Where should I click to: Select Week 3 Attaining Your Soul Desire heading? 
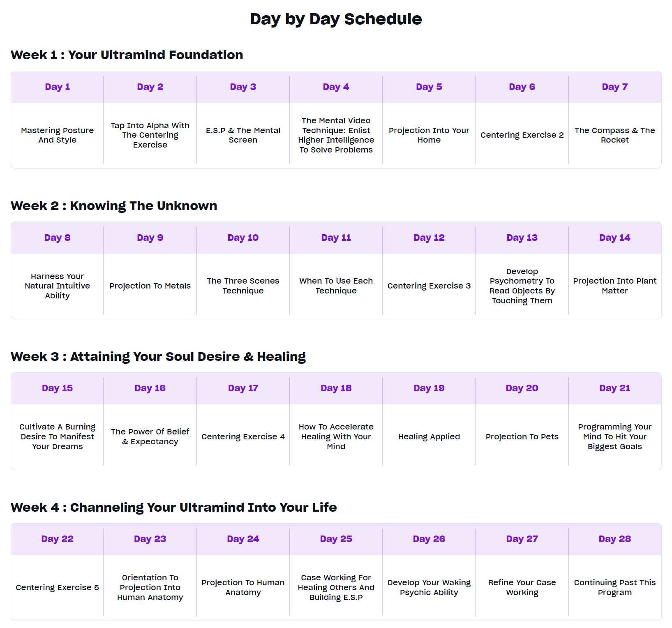coord(158,356)
